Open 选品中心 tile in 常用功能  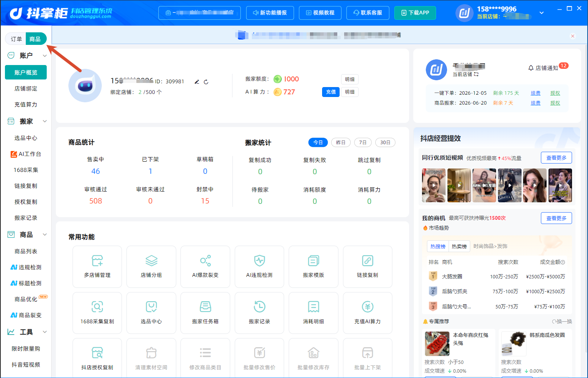coord(151,313)
